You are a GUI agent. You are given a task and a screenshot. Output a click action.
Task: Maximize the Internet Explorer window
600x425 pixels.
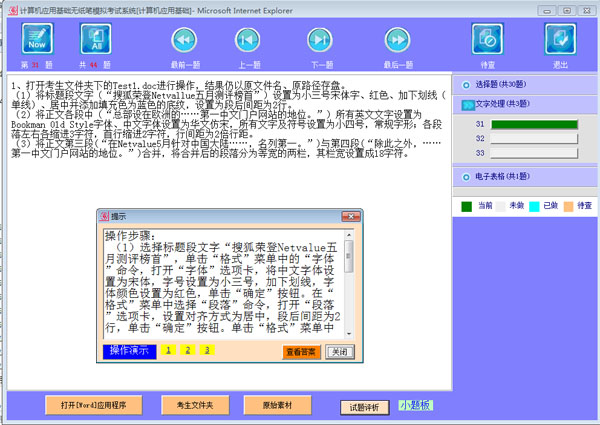pyautogui.click(x=567, y=10)
